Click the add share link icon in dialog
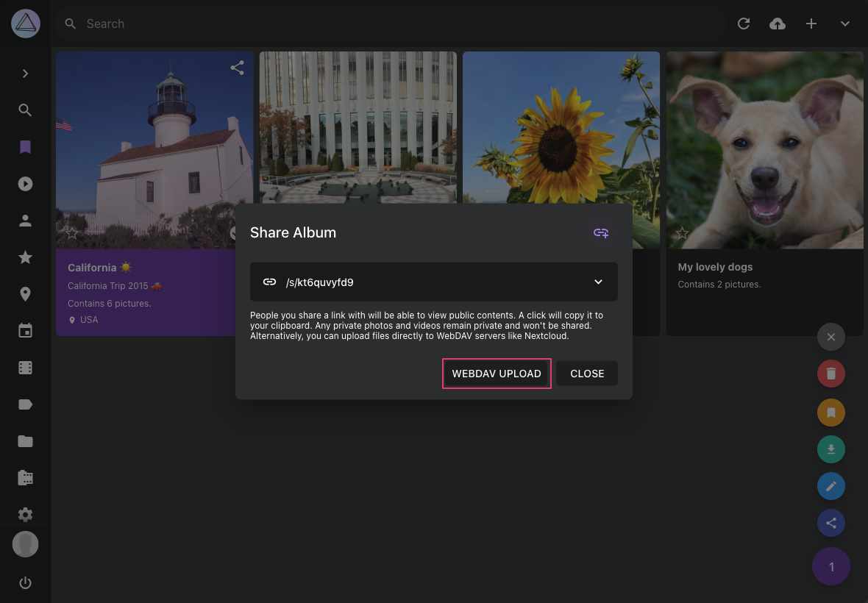Viewport: 868px width, 603px height. tap(601, 232)
